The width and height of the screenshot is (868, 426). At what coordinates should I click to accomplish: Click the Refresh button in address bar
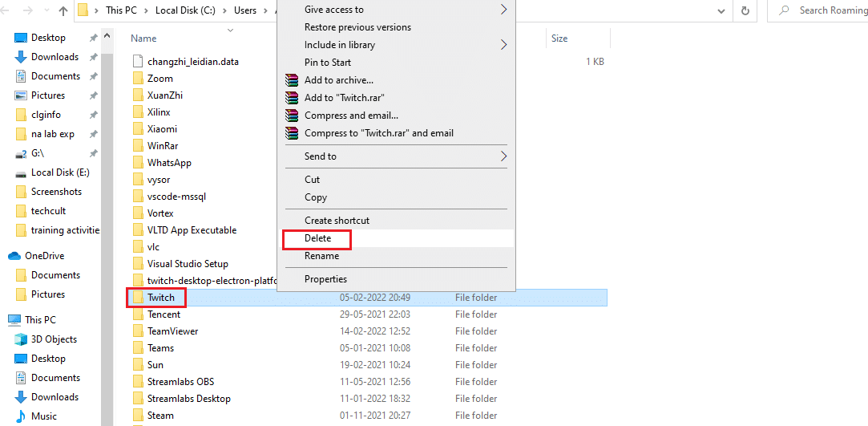(746, 11)
